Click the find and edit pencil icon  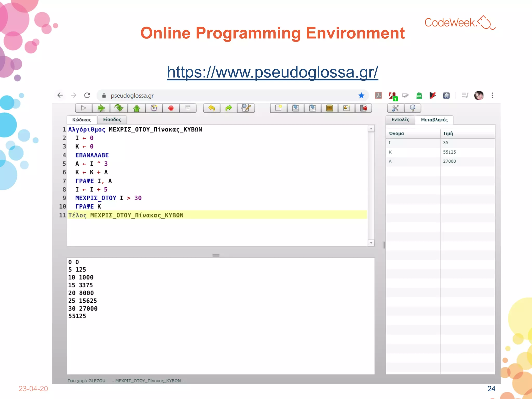coord(246,108)
